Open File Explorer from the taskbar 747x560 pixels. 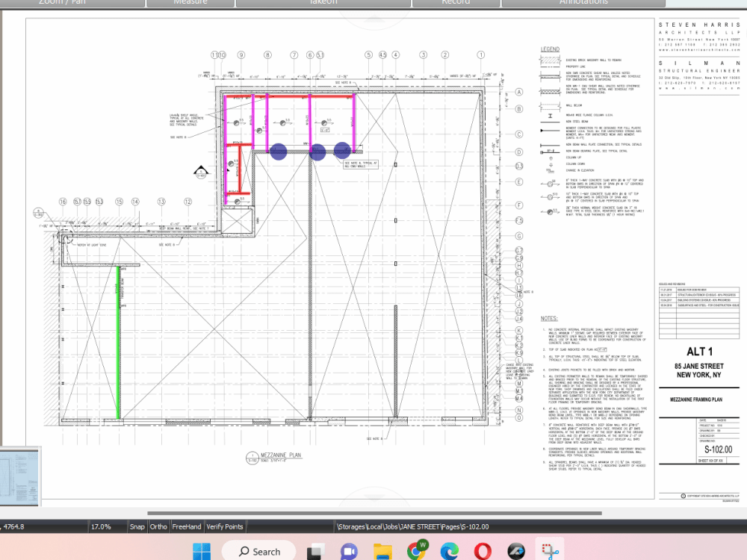click(382, 552)
